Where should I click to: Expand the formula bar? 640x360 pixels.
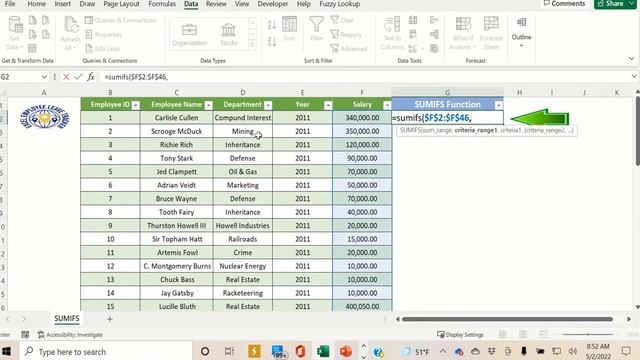click(633, 76)
